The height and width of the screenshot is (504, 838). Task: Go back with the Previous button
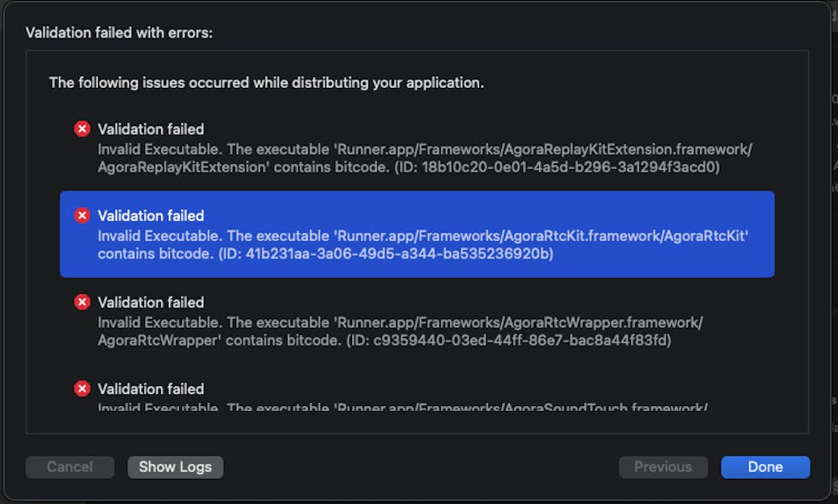click(663, 467)
